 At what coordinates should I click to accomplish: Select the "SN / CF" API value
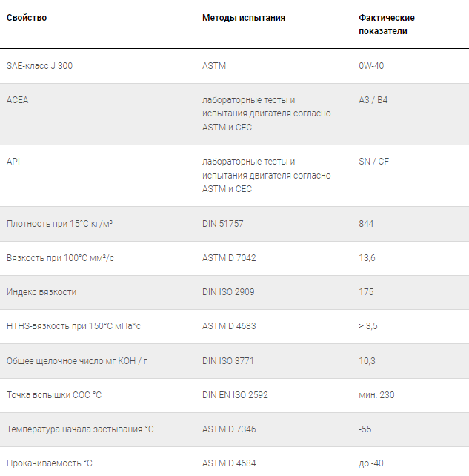[373, 162]
